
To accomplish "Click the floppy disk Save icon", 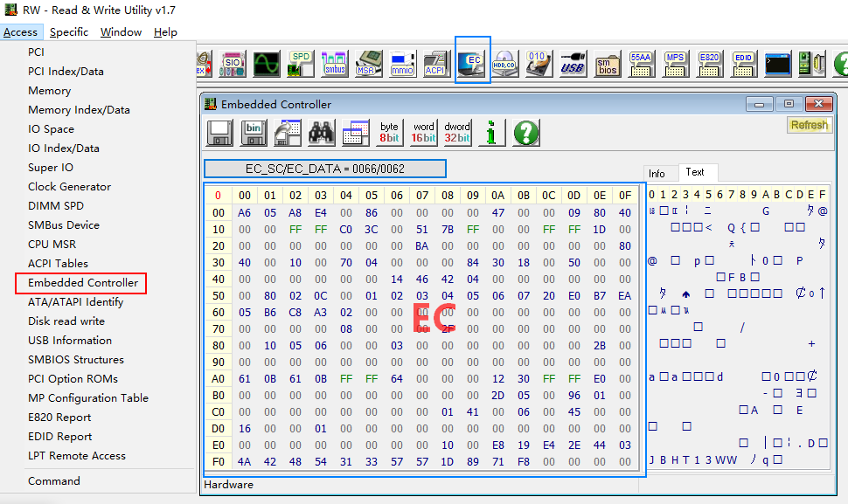I will pyautogui.click(x=219, y=133).
